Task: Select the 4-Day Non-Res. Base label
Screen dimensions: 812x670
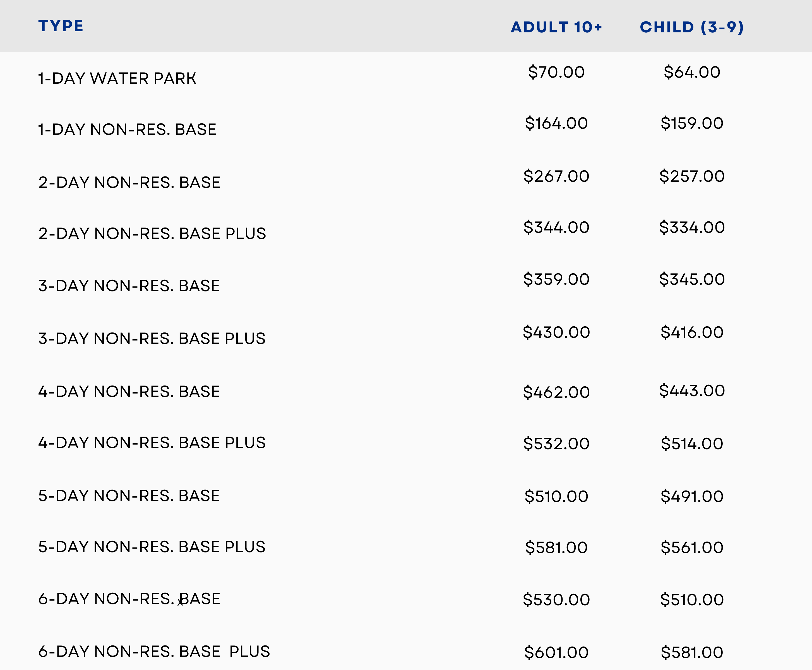Action: tap(129, 391)
